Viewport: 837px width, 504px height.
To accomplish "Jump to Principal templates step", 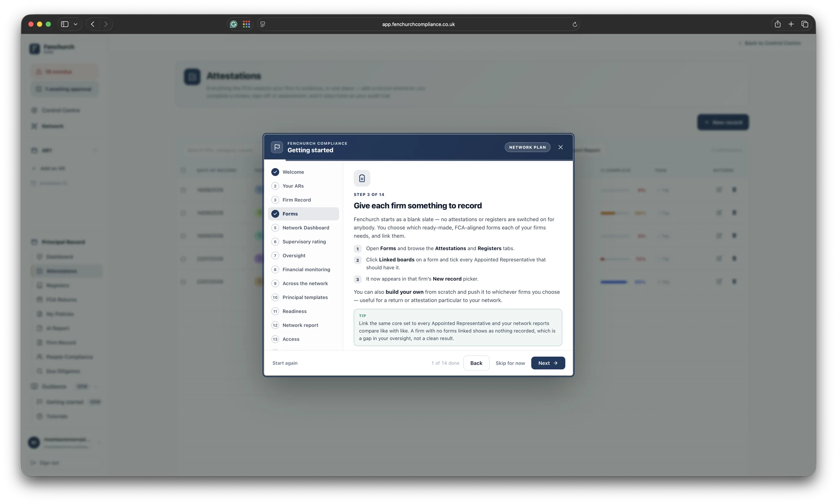I will click(x=303, y=297).
